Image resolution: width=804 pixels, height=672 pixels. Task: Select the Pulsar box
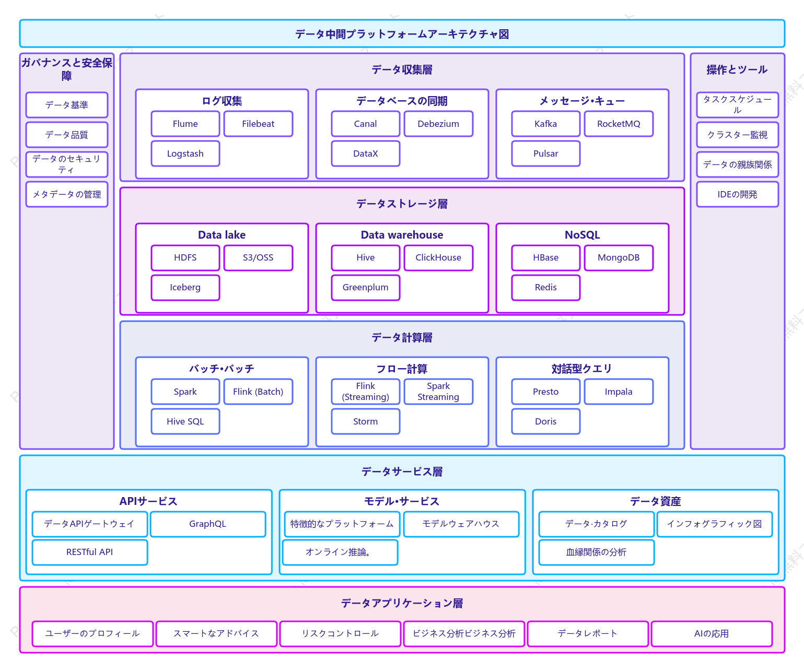[x=546, y=154]
